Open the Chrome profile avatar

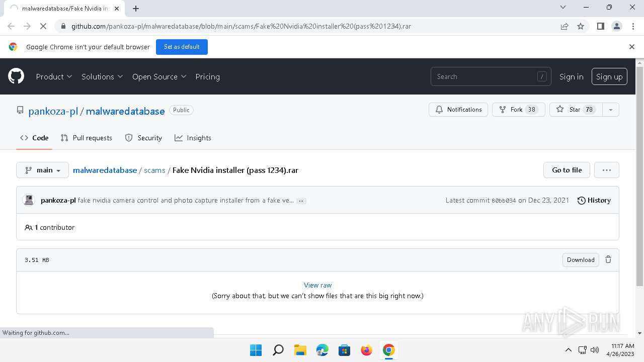616,26
